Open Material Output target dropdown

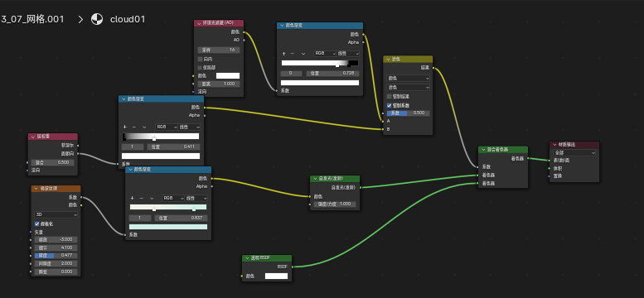574,152
